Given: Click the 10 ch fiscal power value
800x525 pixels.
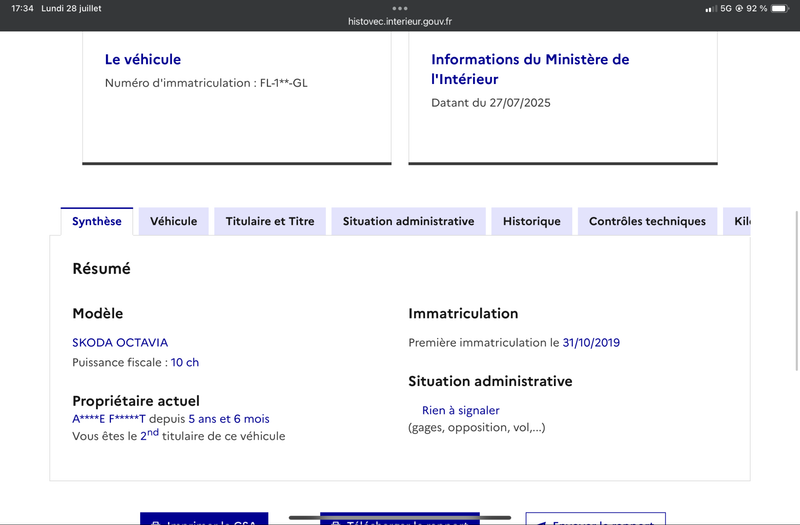Looking at the screenshot, I should [x=185, y=362].
